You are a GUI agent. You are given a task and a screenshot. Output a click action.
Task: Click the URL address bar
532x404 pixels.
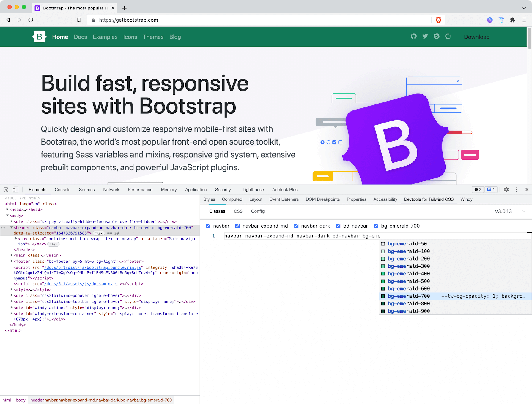point(259,20)
